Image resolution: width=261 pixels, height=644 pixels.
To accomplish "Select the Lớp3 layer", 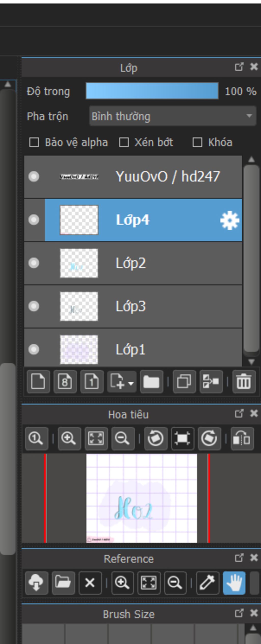I will coord(153,306).
